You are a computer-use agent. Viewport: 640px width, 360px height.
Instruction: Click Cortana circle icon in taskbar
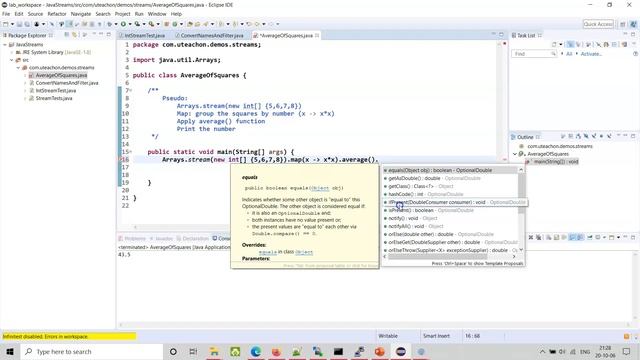coord(173,351)
